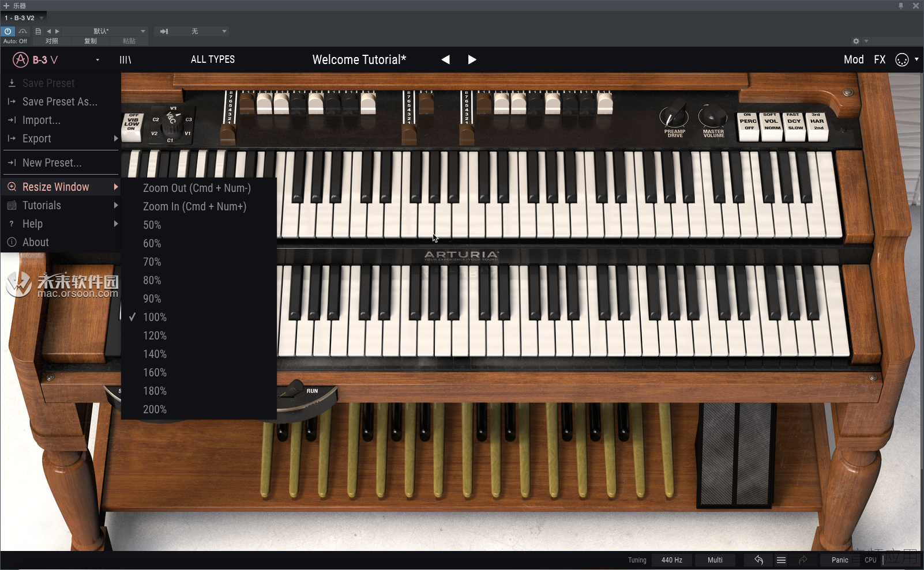Add instrument with the plus icon
Image resolution: width=924 pixels, height=570 pixels.
[6, 6]
